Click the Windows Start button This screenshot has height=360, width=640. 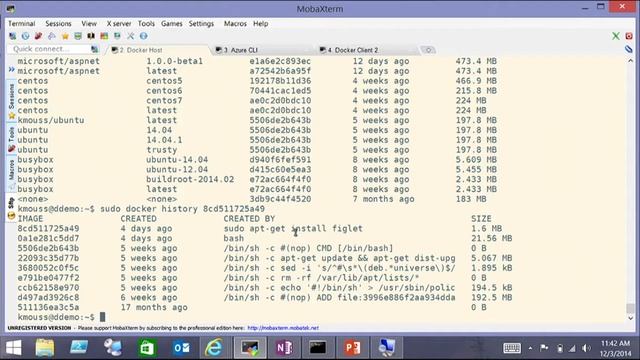pyautogui.click(x=13, y=348)
